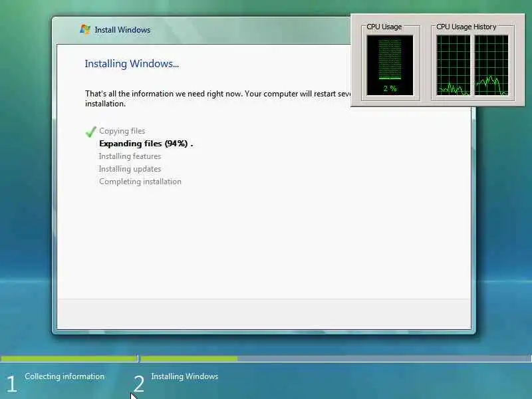The width and height of the screenshot is (532, 399).
Task: Select the Installing Windows... heading
Action: click(132, 64)
